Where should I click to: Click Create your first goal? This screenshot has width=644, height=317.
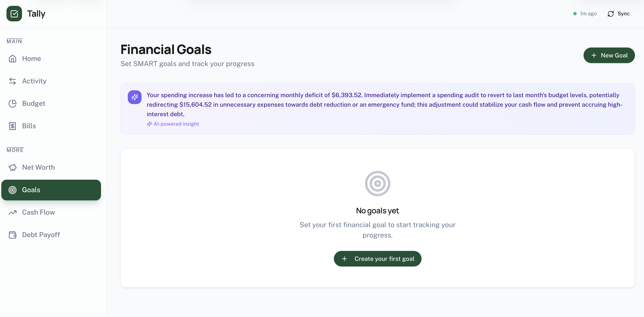(377, 259)
